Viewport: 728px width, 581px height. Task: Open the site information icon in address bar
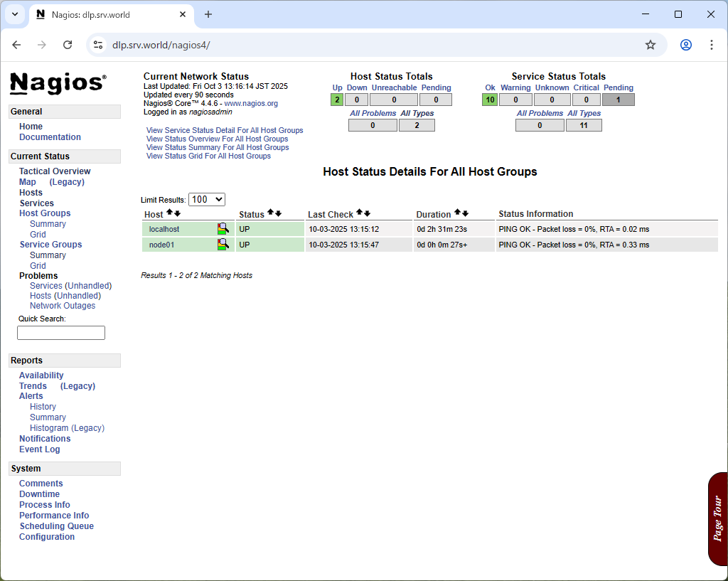(98, 45)
